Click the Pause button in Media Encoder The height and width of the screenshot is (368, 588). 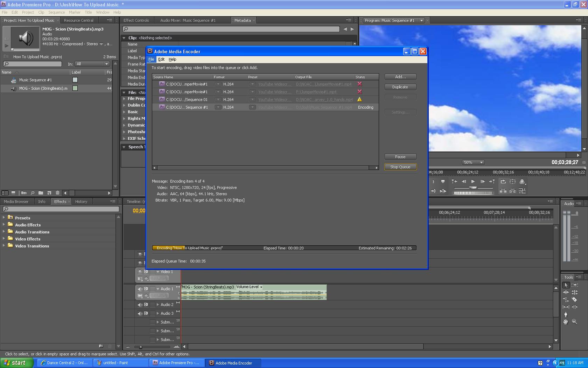pos(400,157)
